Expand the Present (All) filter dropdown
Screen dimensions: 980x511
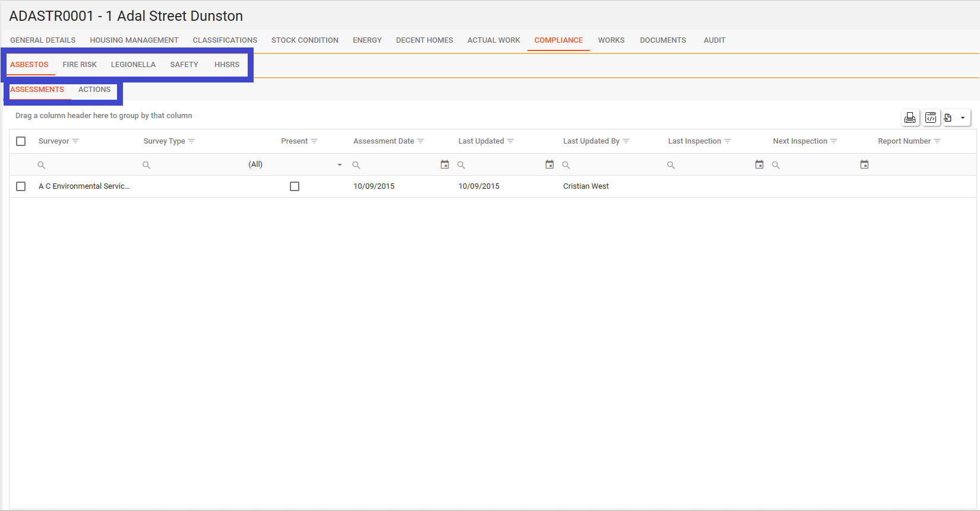[339, 165]
